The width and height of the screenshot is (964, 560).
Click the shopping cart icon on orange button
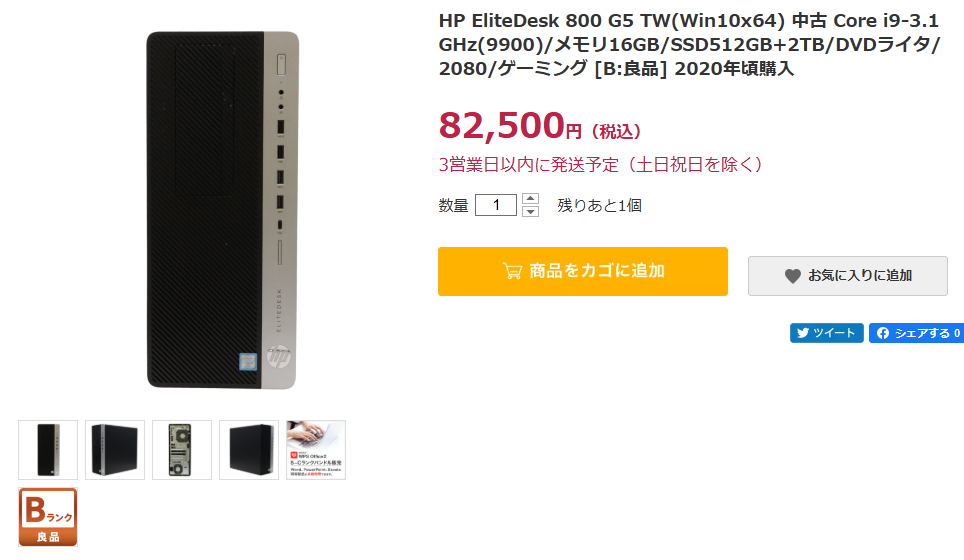pos(512,271)
